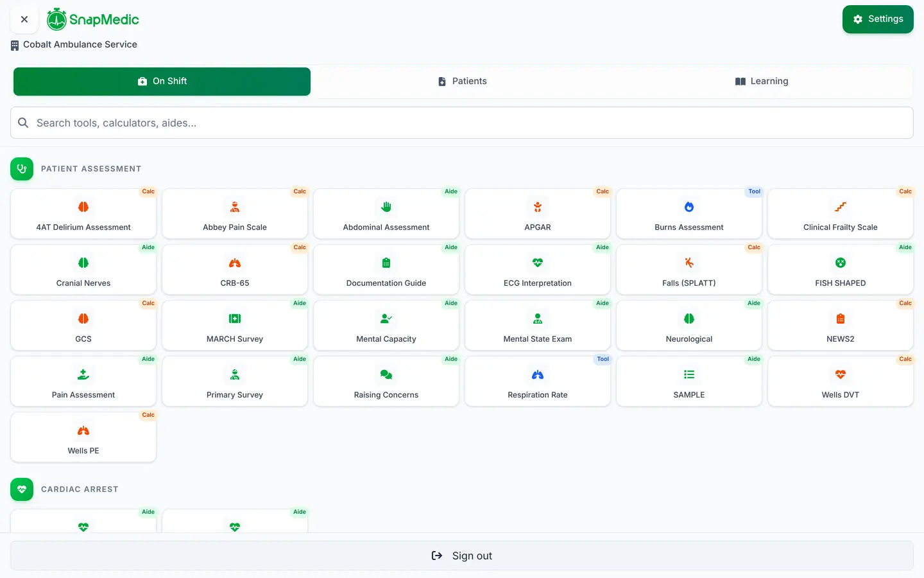Open the Raising Concerns card

(386, 381)
